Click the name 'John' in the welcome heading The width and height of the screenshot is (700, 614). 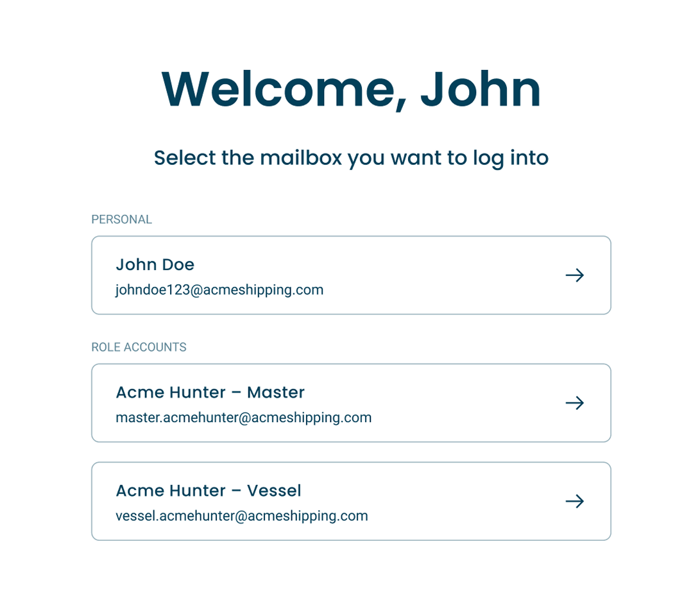click(x=480, y=90)
